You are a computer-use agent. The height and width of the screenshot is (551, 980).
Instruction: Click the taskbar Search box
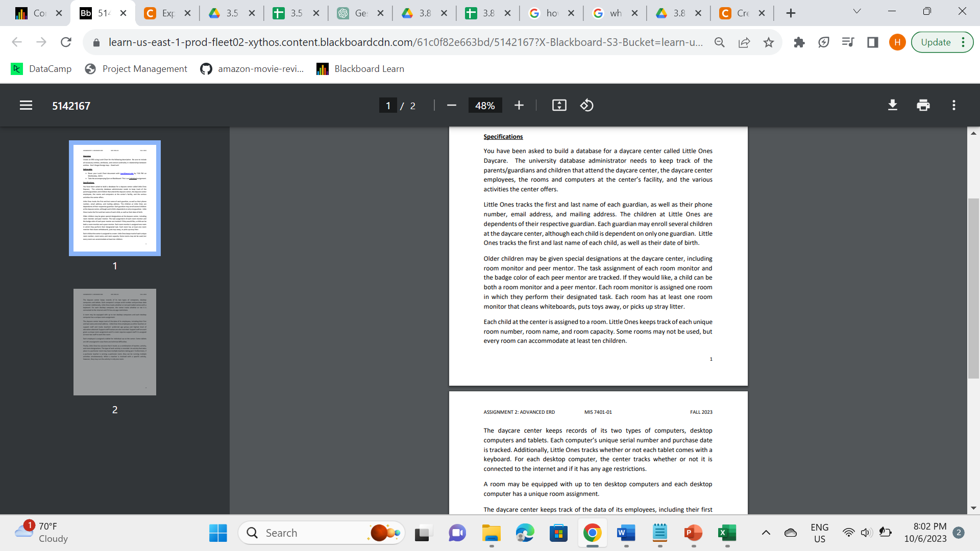[x=322, y=533]
